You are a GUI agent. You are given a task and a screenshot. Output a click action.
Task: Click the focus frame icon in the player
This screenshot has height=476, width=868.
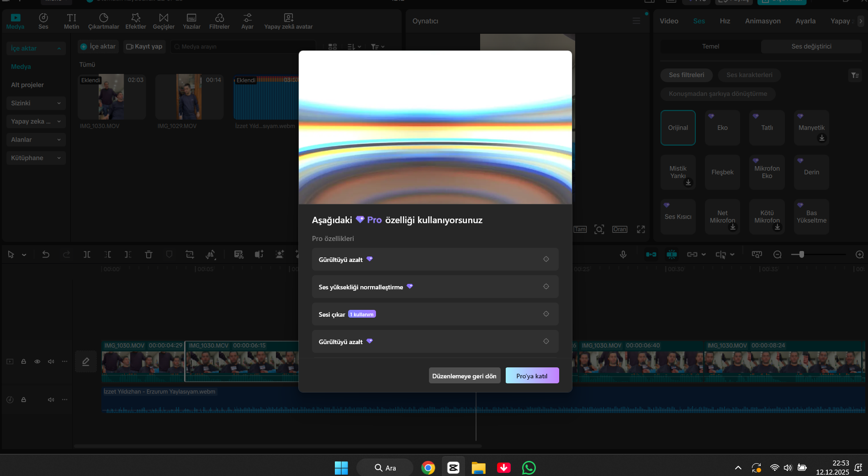click(x=599, y=230)
